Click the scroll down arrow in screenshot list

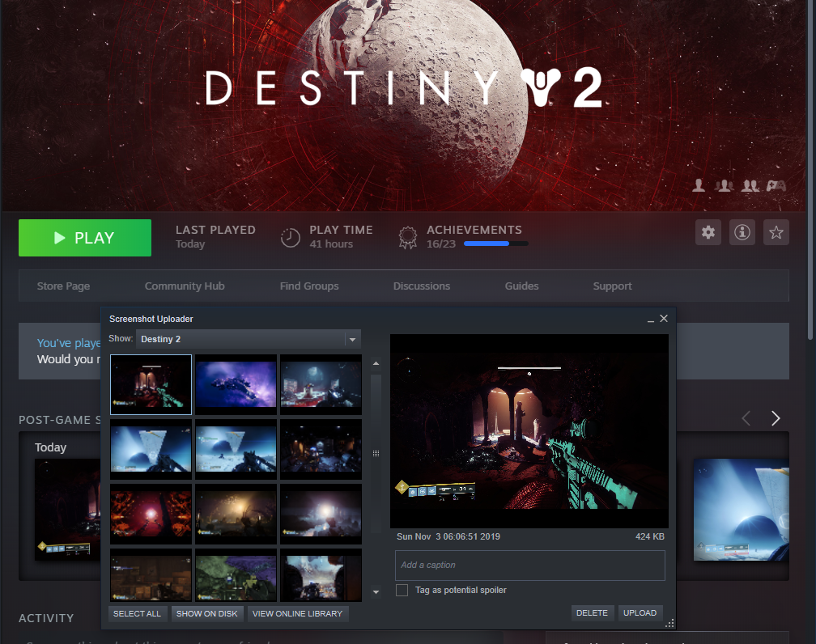pos(376,592)
